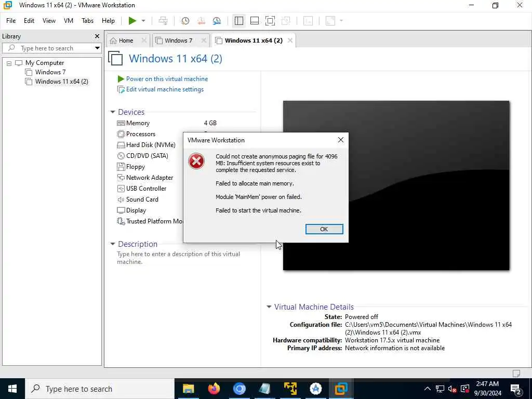Enter full screen mode icon
Image resolution: width=532 pixels, height=399 pixels.
point(270,21)
